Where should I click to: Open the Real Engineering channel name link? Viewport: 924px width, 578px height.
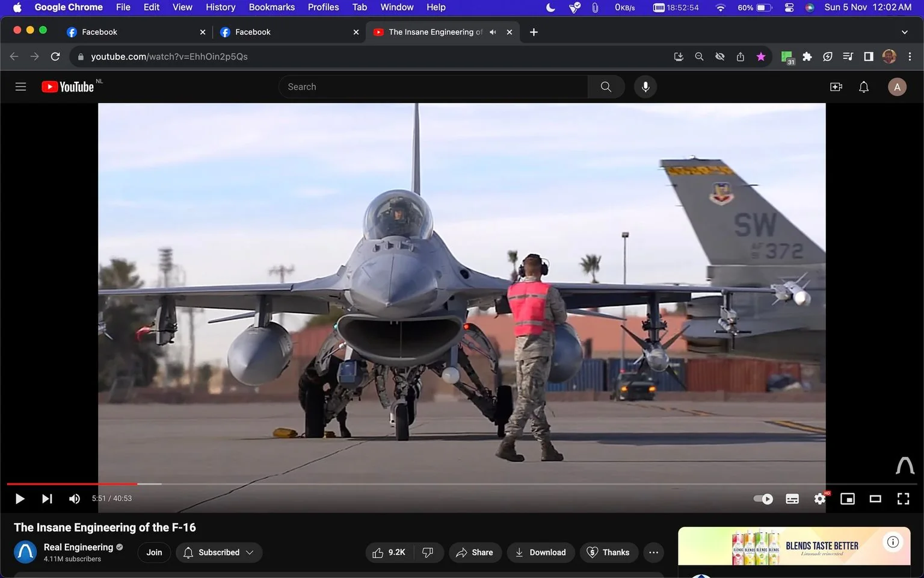78,547
